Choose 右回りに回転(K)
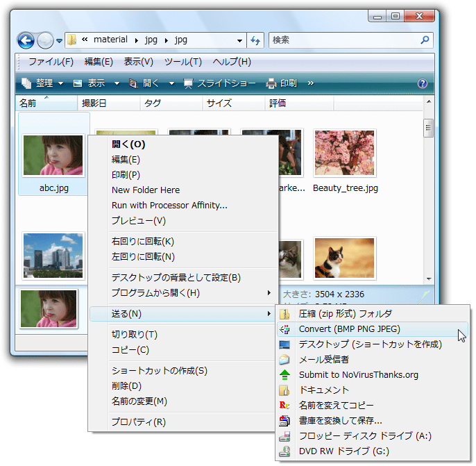The width and height of the screenshot is (476, 466). [x=183, y=241]
